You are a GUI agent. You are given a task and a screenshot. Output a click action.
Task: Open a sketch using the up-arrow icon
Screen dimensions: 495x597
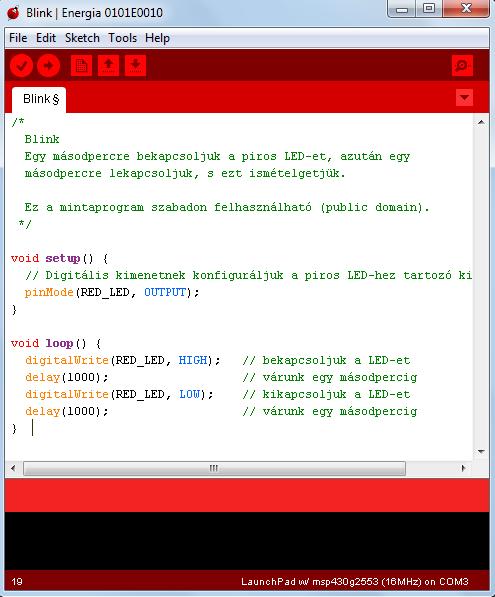coord(109,65)
